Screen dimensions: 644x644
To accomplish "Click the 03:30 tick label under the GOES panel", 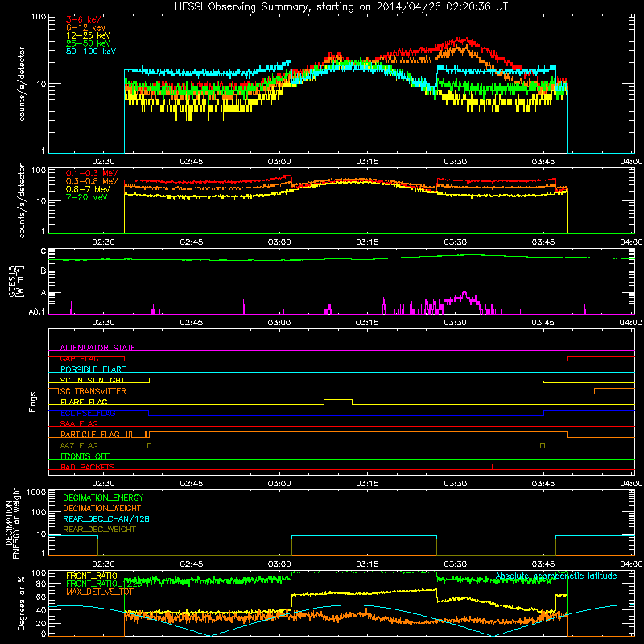I will [x=455, y=323].
